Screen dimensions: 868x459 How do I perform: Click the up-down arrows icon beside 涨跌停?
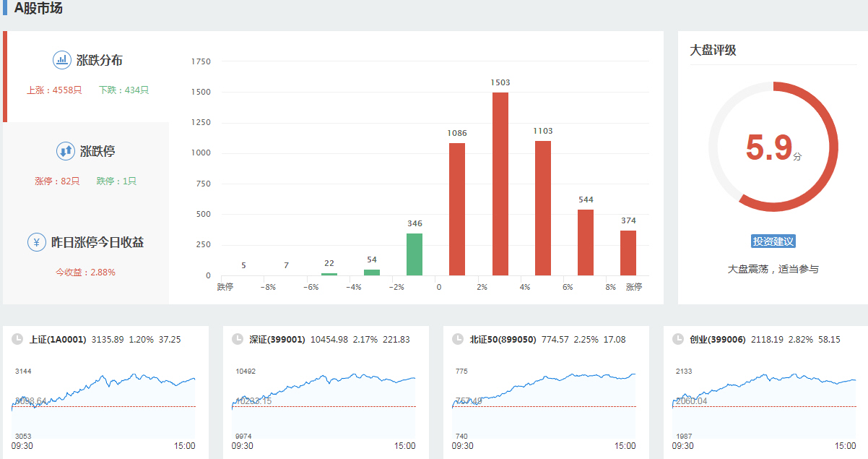click(x=65, y=151)
